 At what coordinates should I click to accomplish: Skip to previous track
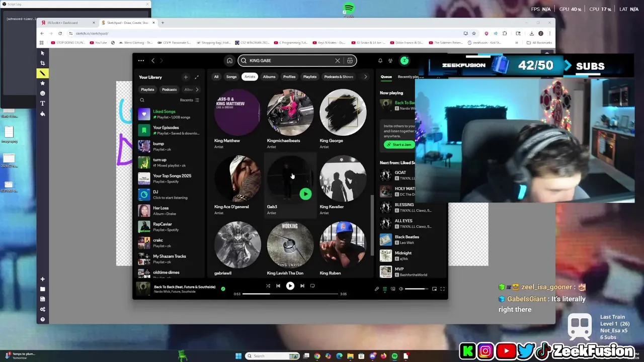(x=278, y=286)
